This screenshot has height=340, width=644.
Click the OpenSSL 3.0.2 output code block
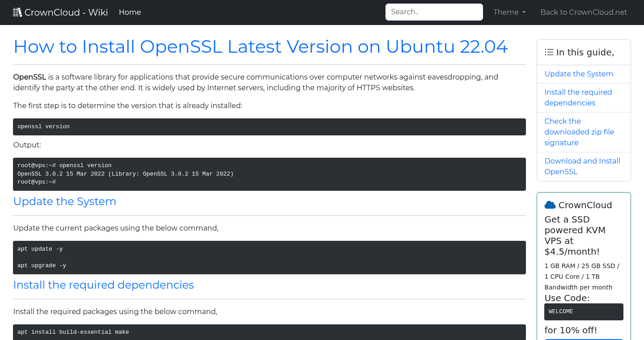(x=269, y=173)
